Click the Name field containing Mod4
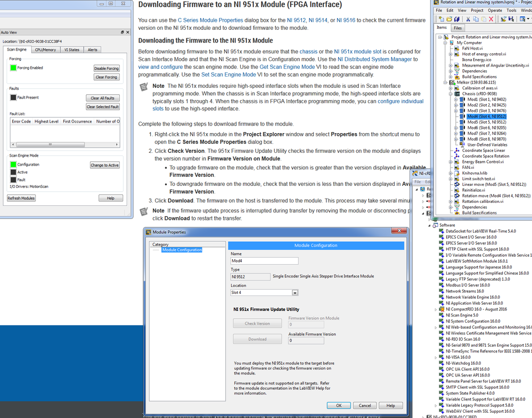532x418 pixels. click(x=264, y=261)
